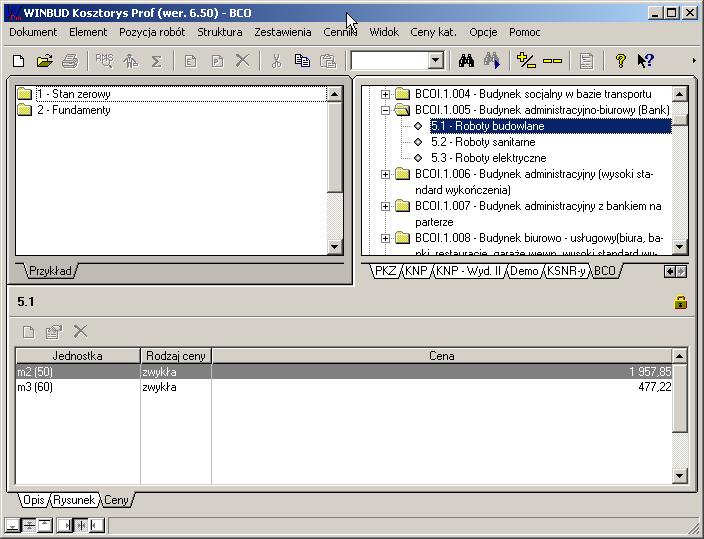Click the document list icon beside the yellow dashes
The height and width of the screenshot is (539, 704).
click(x=586, y=61)
